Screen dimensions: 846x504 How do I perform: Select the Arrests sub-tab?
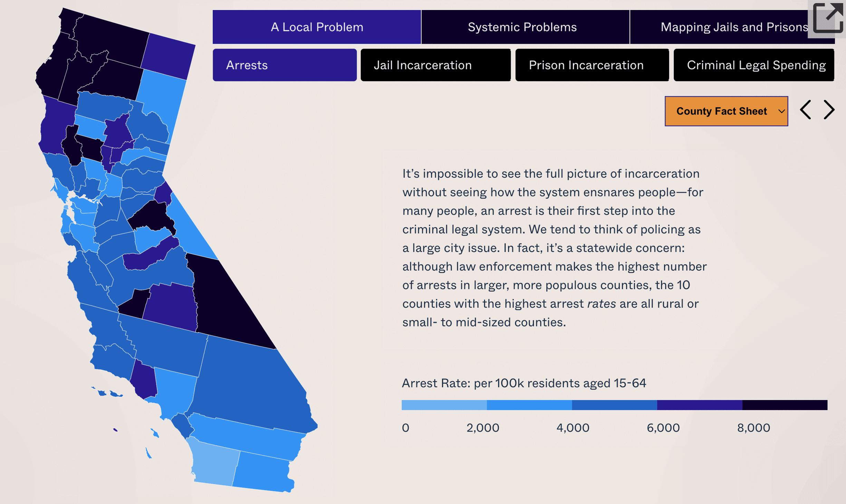click(x=285, y=65)
